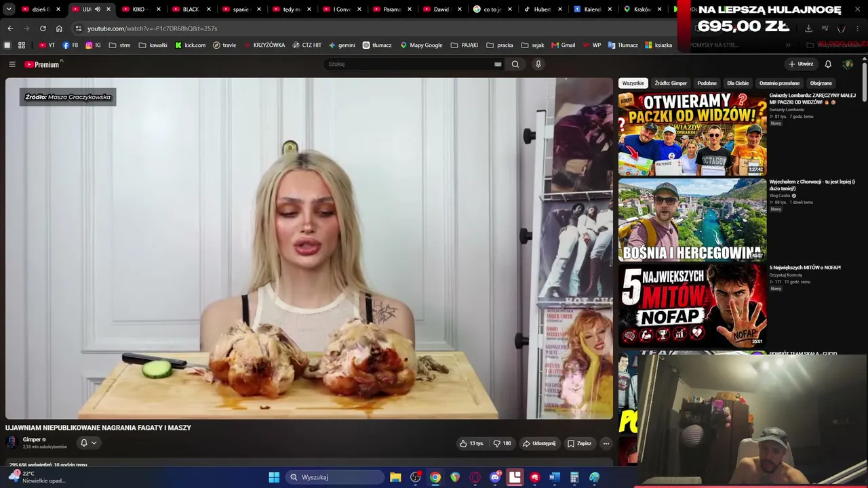Click the Zapisz save button
The height and width of the screenshot is (488, 868).
pos(580,443)
